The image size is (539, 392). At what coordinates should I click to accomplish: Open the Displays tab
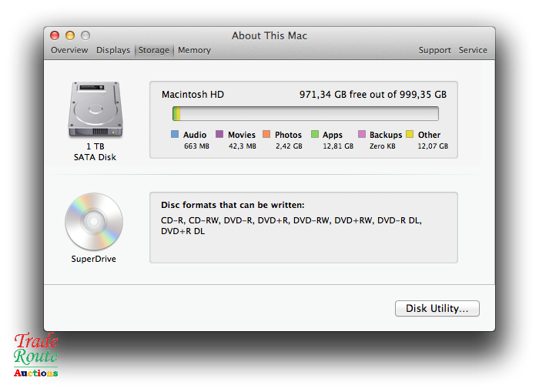click(x=113, y=50)
